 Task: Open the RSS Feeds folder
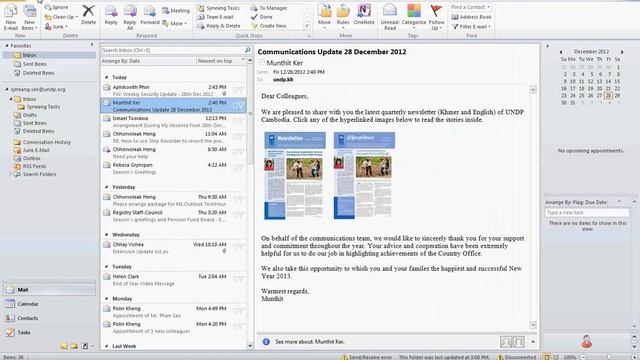point(34,167)
